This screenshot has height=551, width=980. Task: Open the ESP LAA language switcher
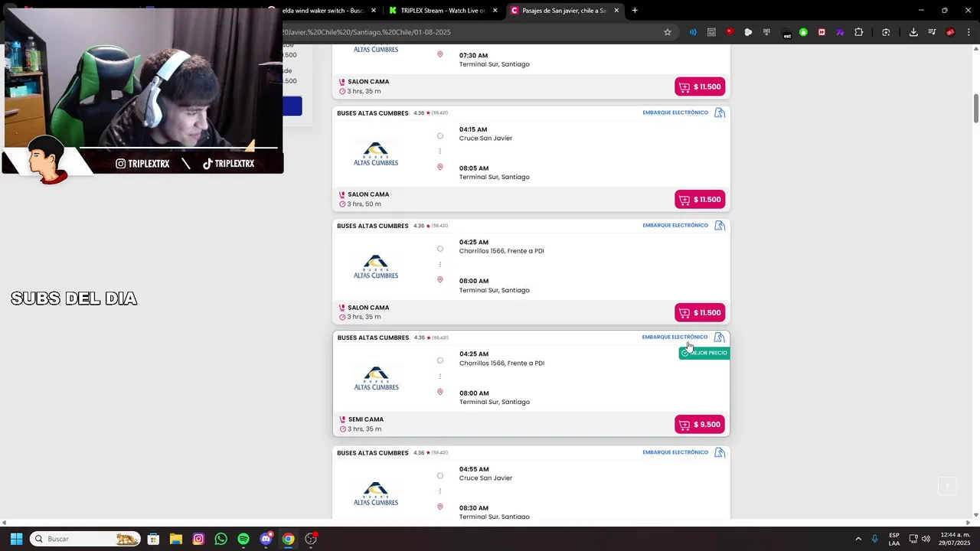[x=894, y=539]
